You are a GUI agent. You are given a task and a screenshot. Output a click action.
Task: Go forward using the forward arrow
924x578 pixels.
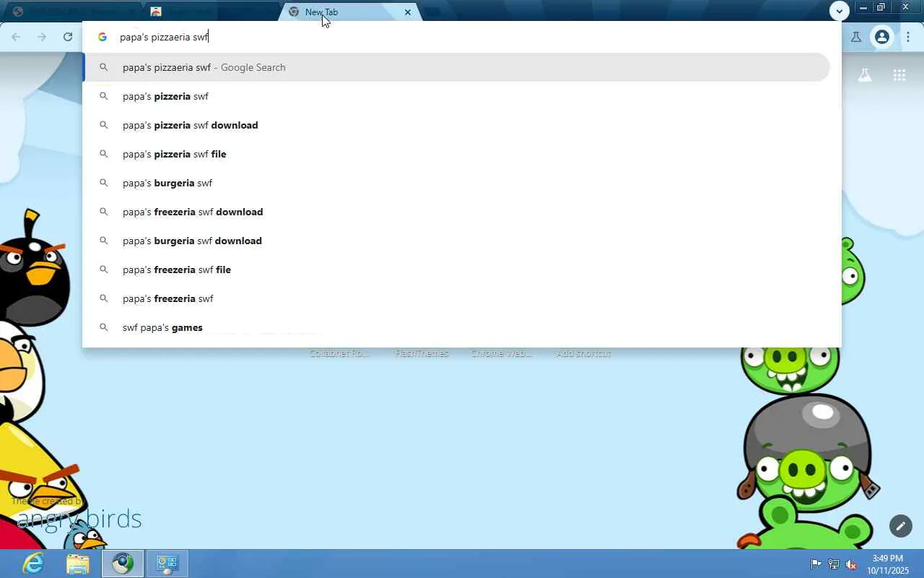click(42, 37)
